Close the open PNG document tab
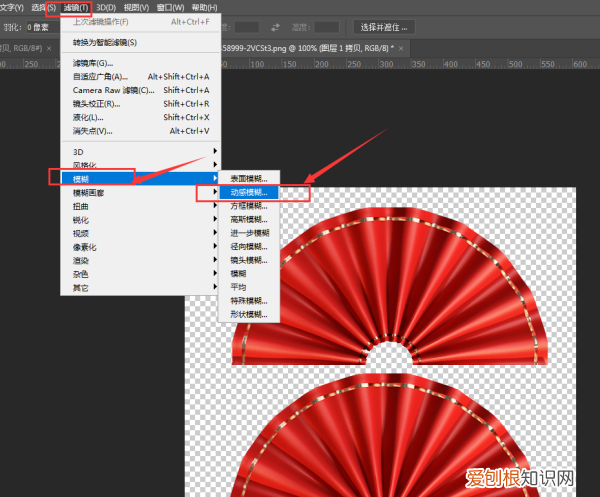Screen dimensions: 600x497 [402, 47]
